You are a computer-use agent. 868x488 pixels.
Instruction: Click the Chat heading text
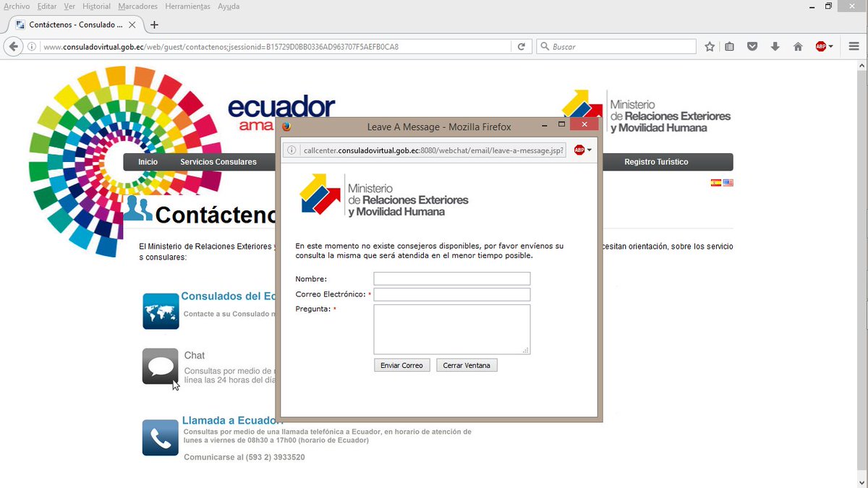(195, 356)
